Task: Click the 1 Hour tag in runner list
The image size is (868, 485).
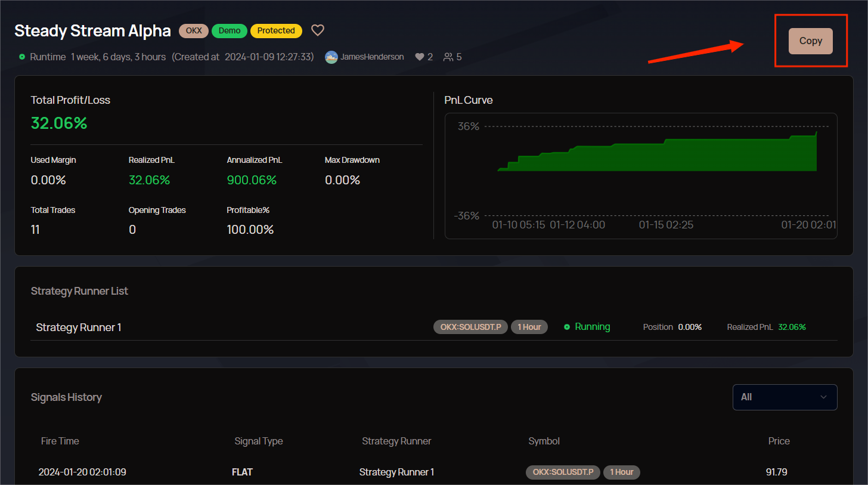Action: tap(529, 327)
